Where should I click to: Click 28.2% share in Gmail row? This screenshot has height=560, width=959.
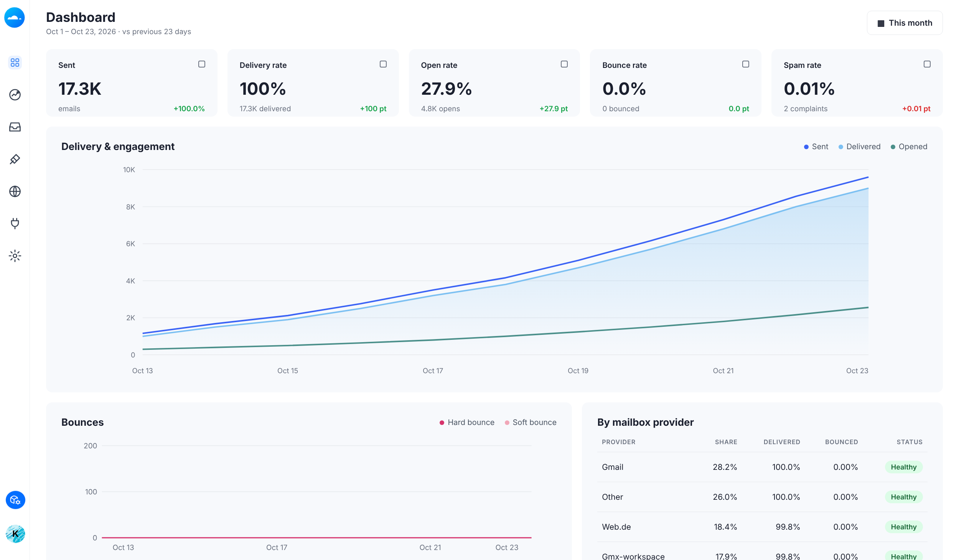click(725, 467)
